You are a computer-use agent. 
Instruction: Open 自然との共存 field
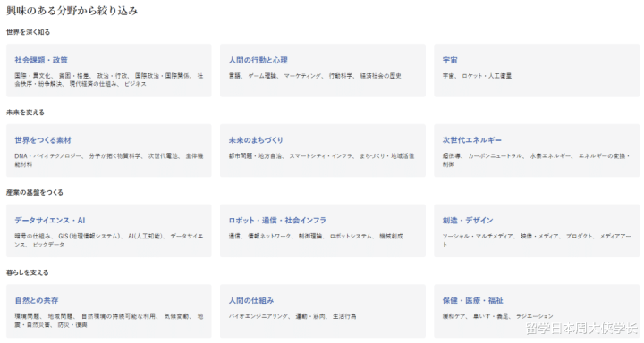click(x=109, y=311)
